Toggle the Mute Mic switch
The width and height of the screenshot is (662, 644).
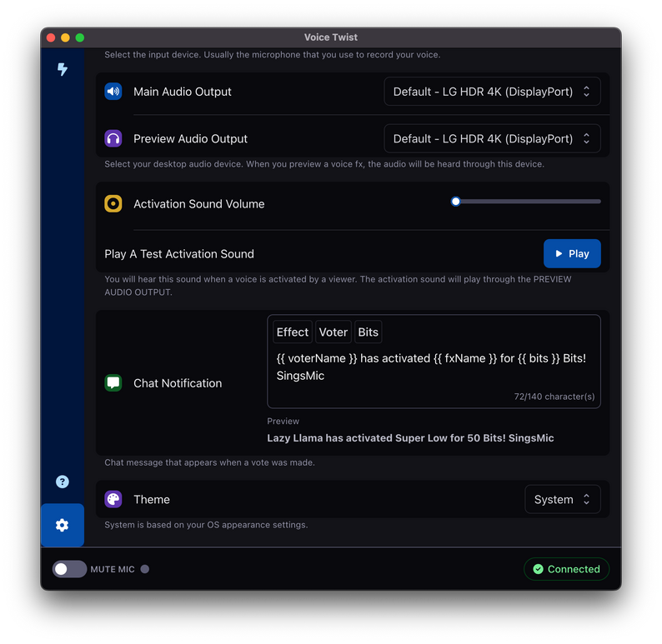pos(70,569)
